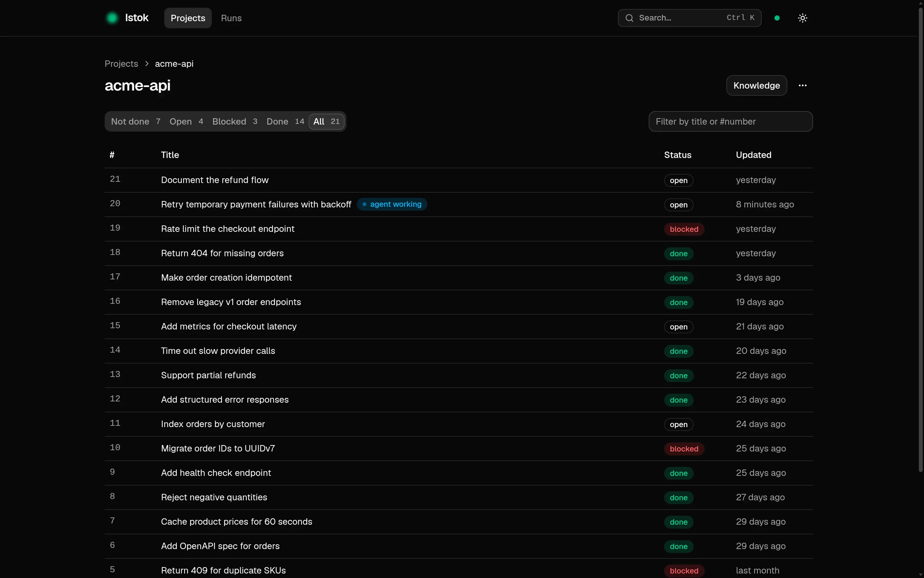
Task: Open Reject negative quantities issue
Action: click(214, 497)
